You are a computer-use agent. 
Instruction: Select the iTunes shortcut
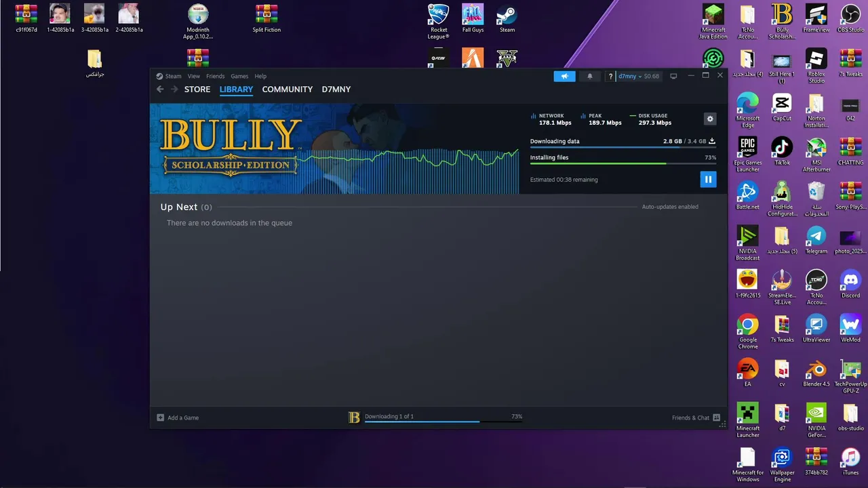point(850,462)
